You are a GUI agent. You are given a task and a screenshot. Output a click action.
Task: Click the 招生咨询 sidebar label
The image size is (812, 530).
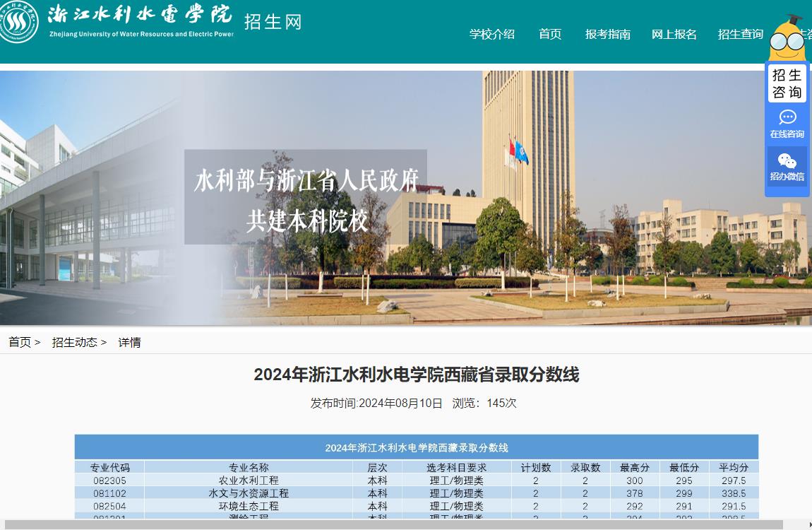click(x=787, y=83)
